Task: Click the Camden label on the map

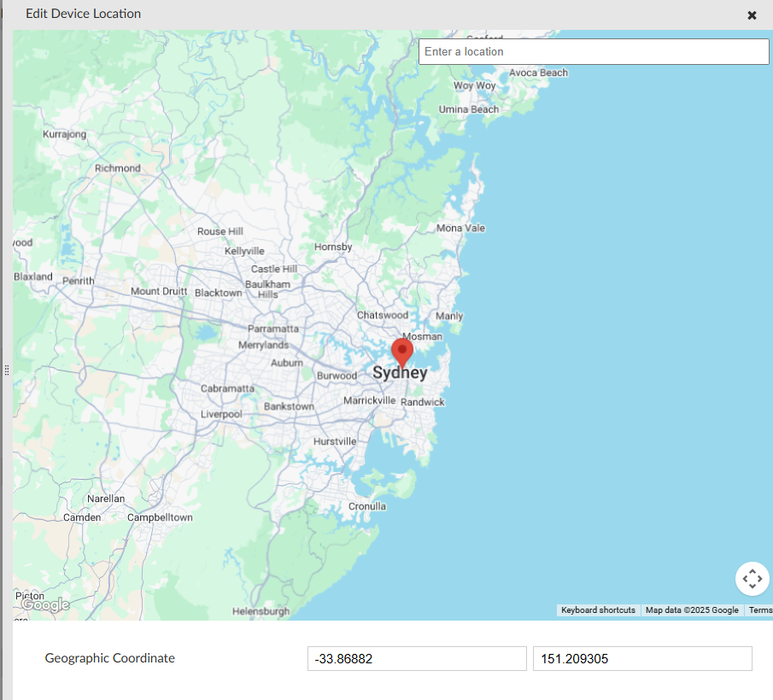Action: point(82,517)
